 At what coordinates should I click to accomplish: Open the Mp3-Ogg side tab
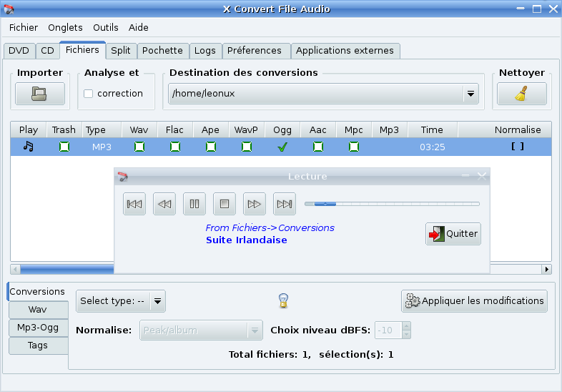(x=38, y=328)
